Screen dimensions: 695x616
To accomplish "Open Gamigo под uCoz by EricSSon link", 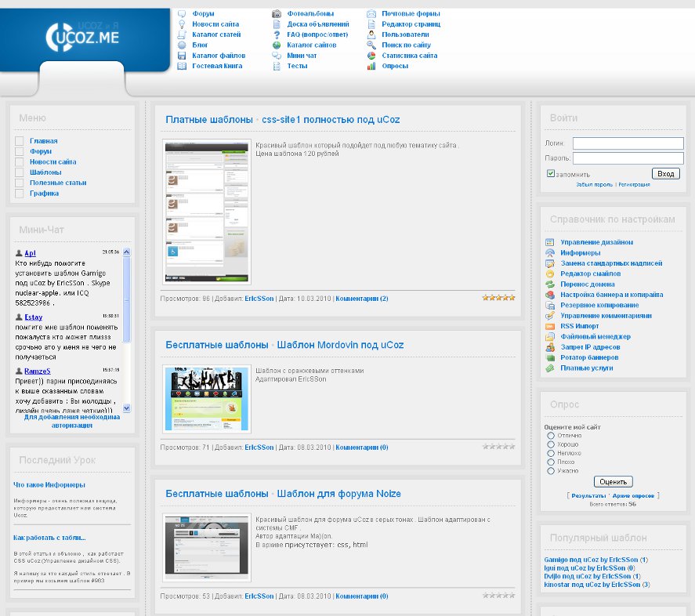I will pos(591,560).
